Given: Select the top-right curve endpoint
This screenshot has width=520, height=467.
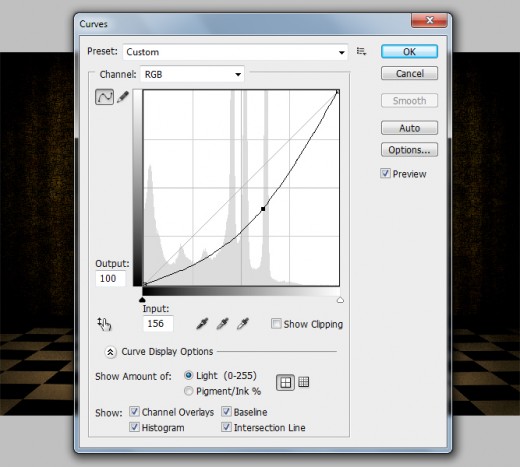Looking at the screenshot, I should [x=338, y=91].
